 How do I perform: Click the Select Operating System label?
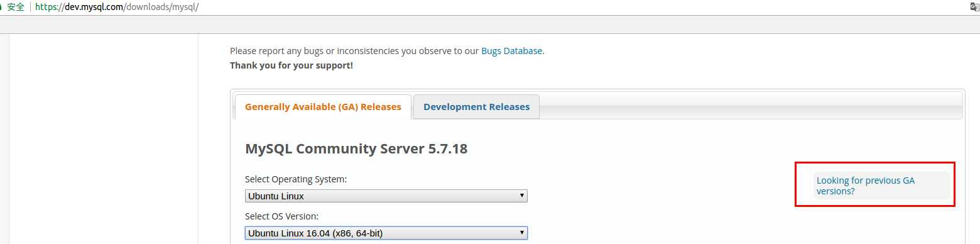coord(296,179)
